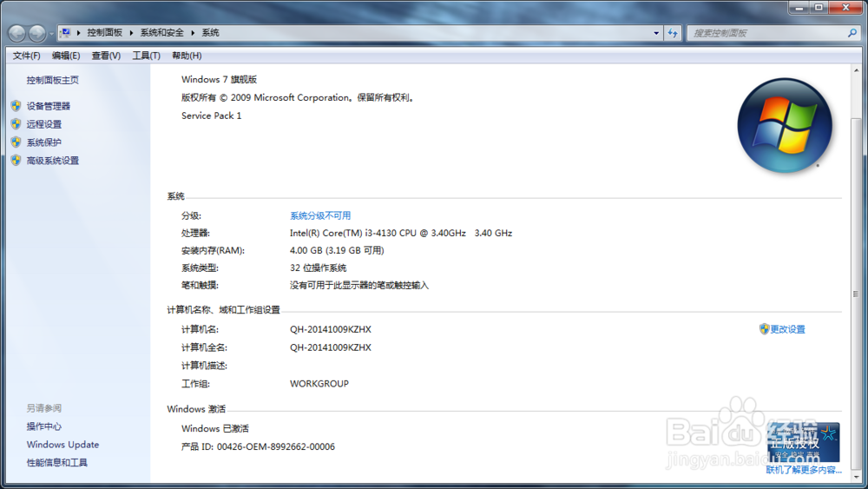Click product ID 00426-OEM-8992662-00006 text
Viewport: 868px width, 489px height.
276,446
